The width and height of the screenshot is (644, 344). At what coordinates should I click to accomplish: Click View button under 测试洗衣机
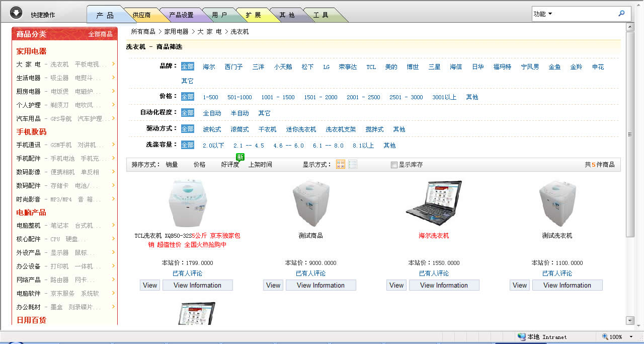pos(520,285)
